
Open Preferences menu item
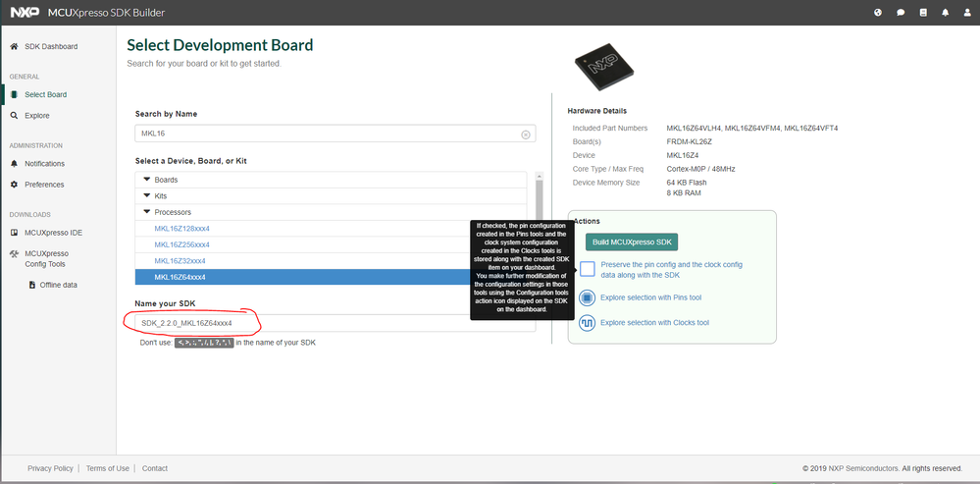click(x=44, y=185)
